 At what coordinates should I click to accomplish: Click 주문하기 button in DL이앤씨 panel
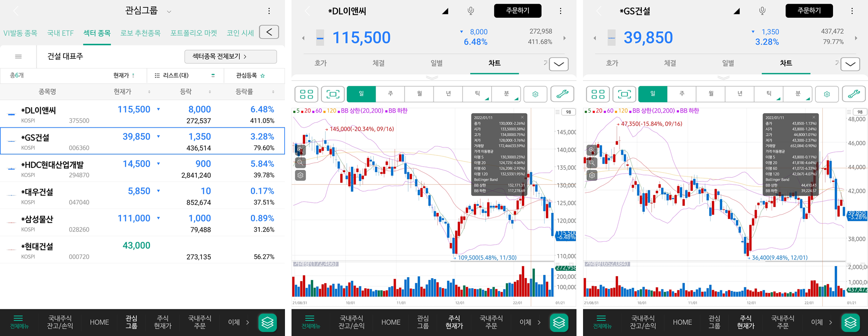pyautogui.click(x=518, y=11)
